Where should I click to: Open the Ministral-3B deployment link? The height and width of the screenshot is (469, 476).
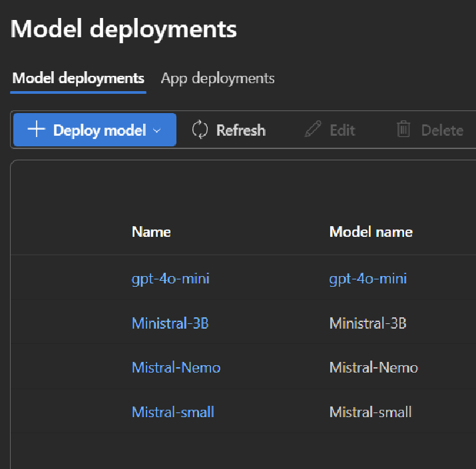[170, 323]
